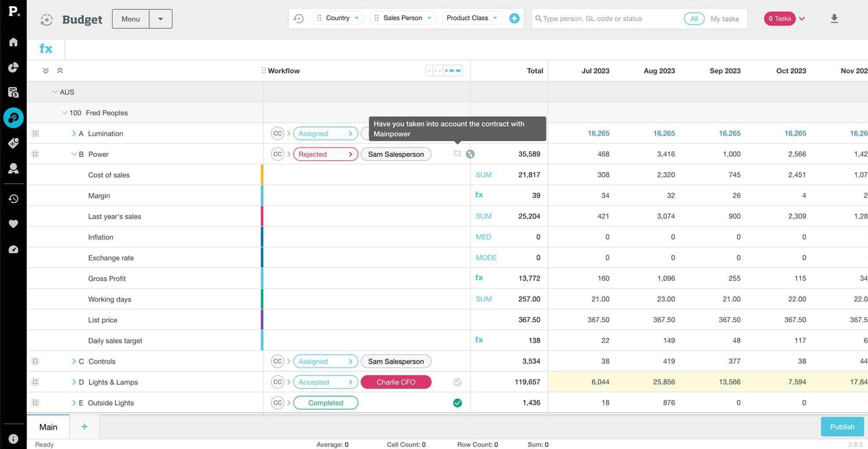Open the Country filter dropdown
The image size is (868, 449).
(338, 18)
